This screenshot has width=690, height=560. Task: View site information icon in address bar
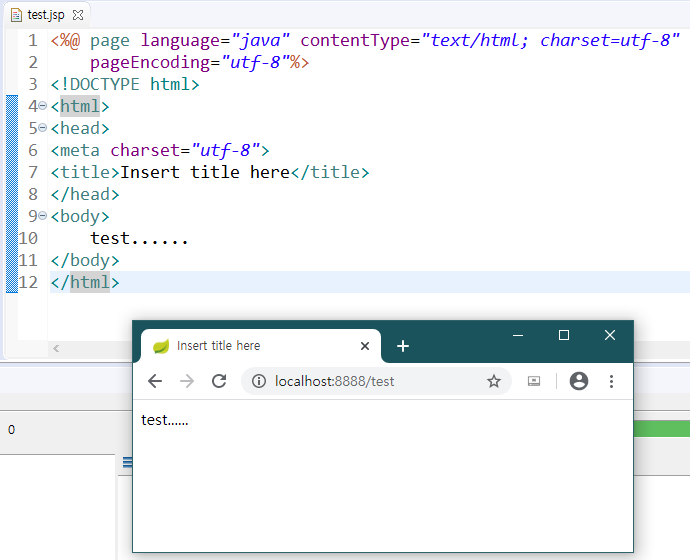259,381
